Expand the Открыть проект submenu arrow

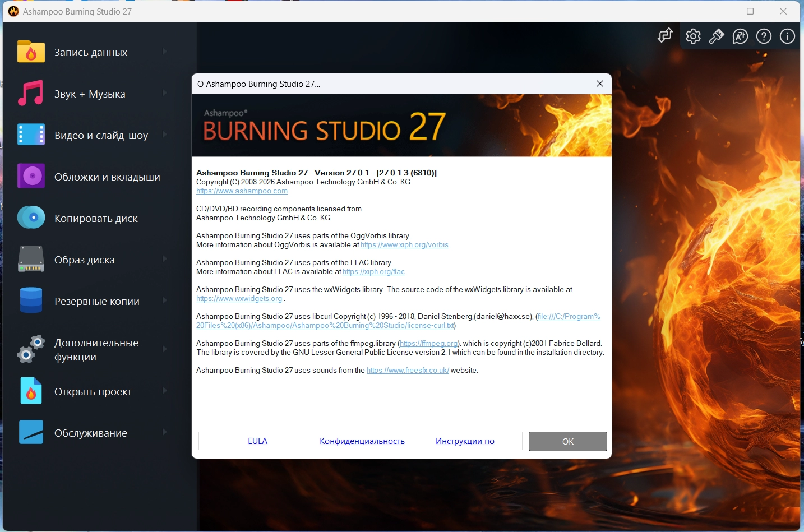point(164,391)
